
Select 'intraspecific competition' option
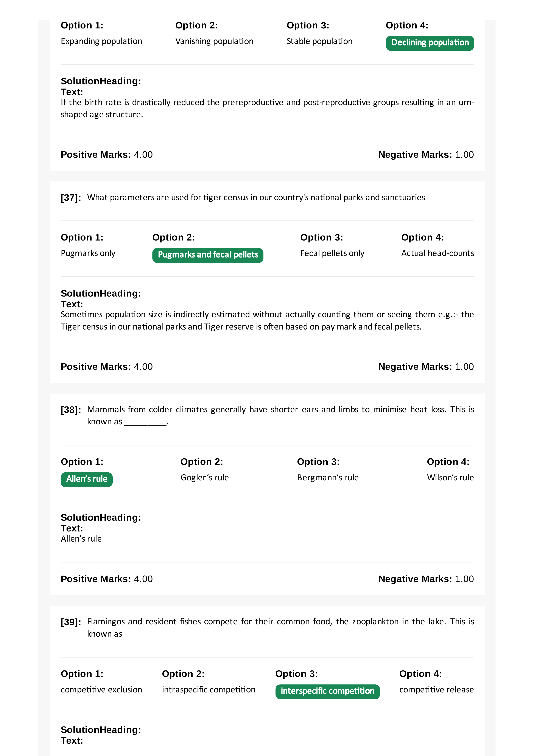(209, 689)
